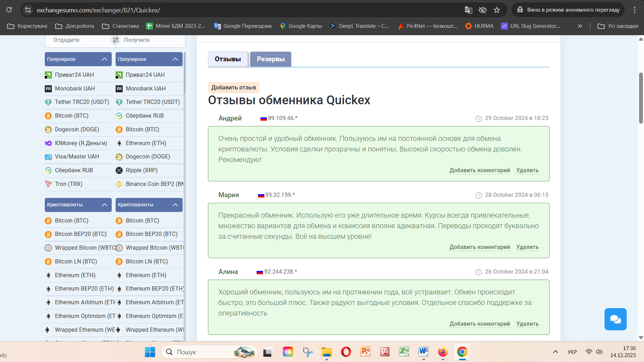Image resolution: width=644 pixels, height=362 pixels.
Task: Choose the Visa/Master UAH card icon
Action: click(48, 157)
